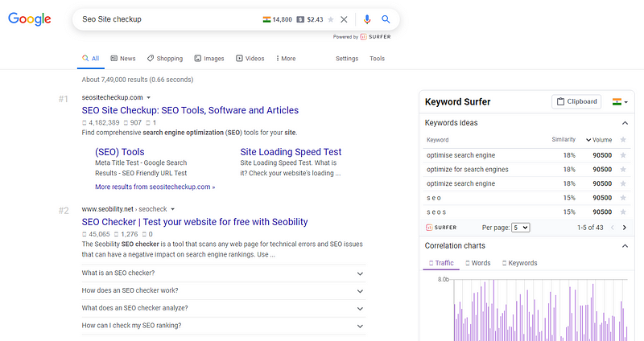Star the 'optimise search engine' keyword
Screen dimensions: 644x341
(x=623, y=155)
